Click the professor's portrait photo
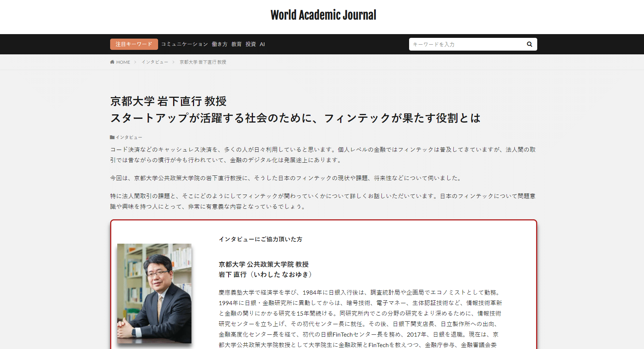The height and width of the screenshot is (349, 644). tap(154, 294)
